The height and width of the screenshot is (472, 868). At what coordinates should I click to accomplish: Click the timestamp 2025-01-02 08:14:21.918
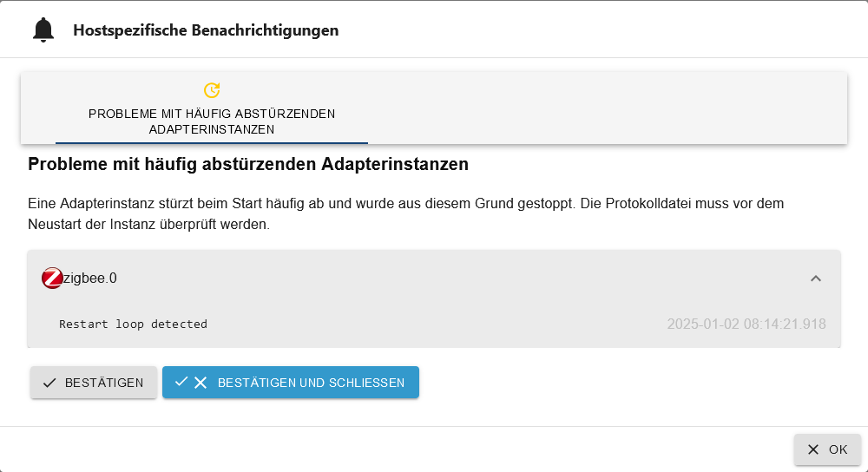tap(746, 324)
